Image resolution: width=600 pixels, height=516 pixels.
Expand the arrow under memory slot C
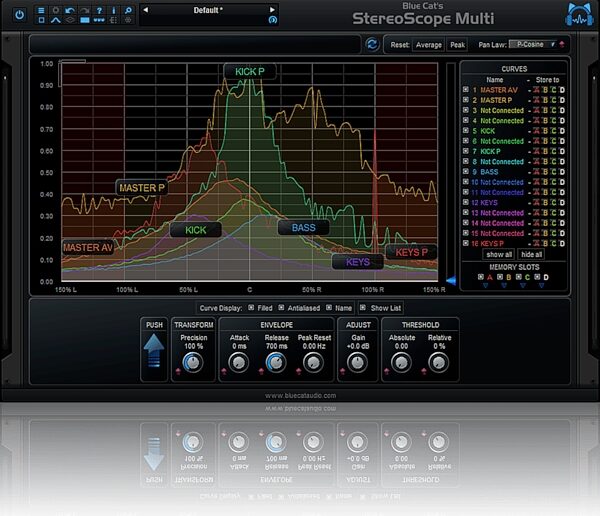[x=523, y=286]
